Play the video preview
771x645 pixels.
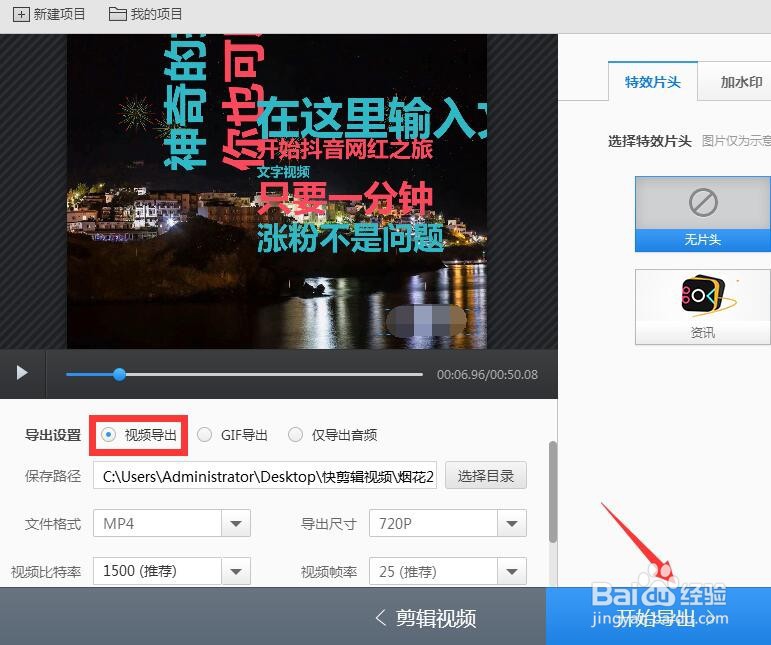(x=22, y=373)
